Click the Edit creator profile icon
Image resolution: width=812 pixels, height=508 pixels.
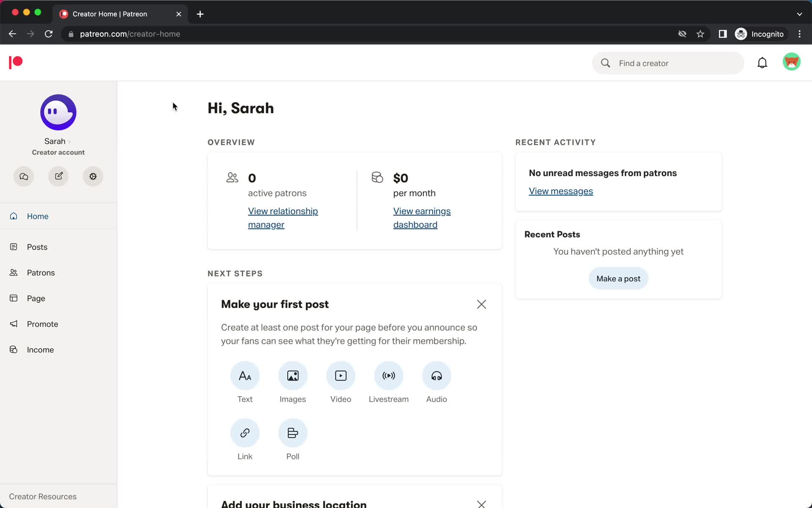[58, 176]
